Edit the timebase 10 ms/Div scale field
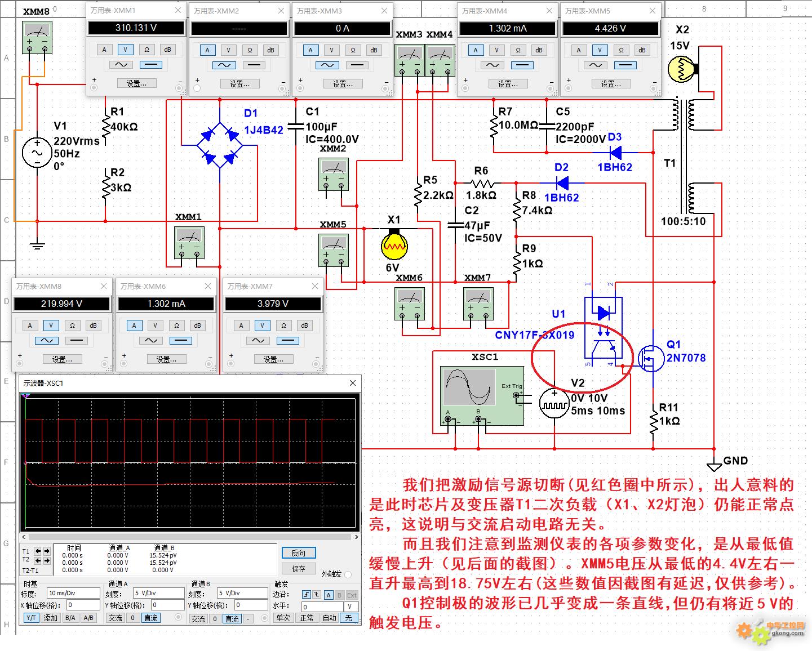The height and width of the screenshot is (651, 812). [73, 593]
